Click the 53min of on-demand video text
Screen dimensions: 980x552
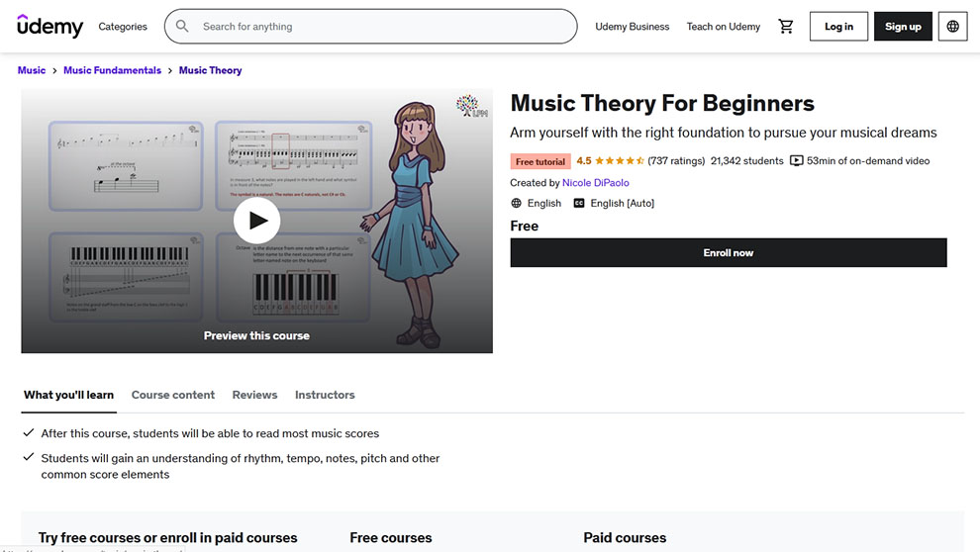pos(868,161)
